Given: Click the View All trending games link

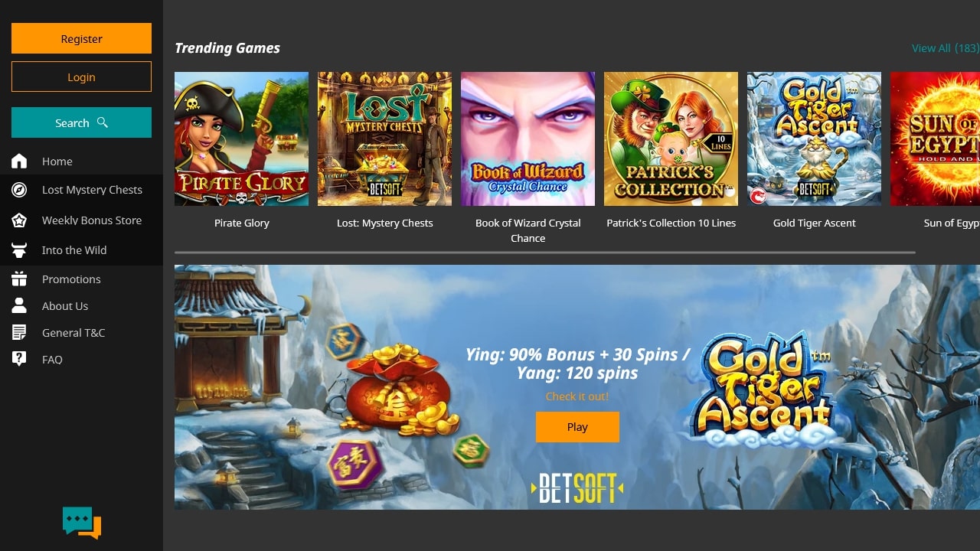Looking at the screenshot, I should pos(946,47).
